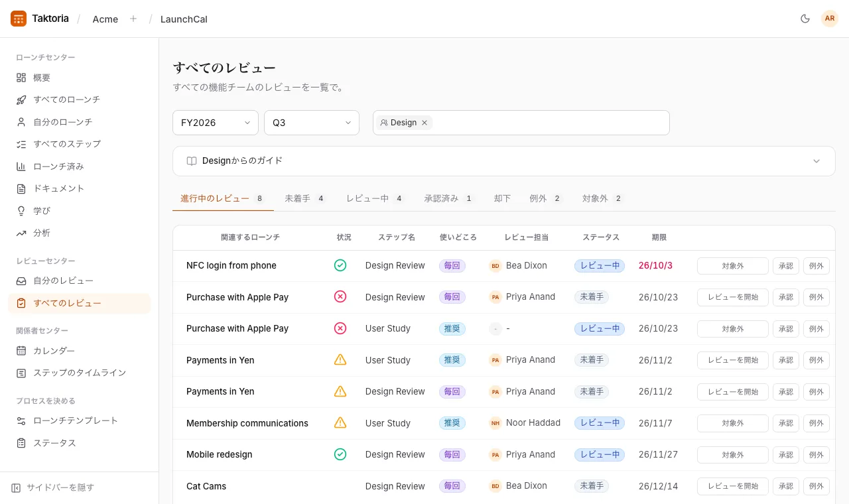849x504 pixels.
Task: Open カレンダー in the sidebar
Action: click(80, 351)
